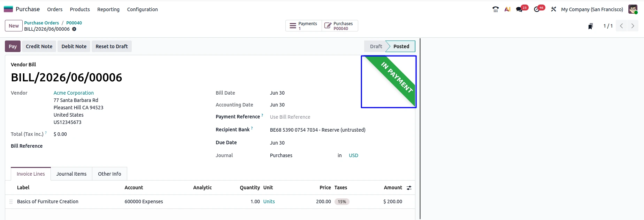The height and width of the screenshot is (220, 644).
Task: Click the Label column header
Action: pos(23,188)
